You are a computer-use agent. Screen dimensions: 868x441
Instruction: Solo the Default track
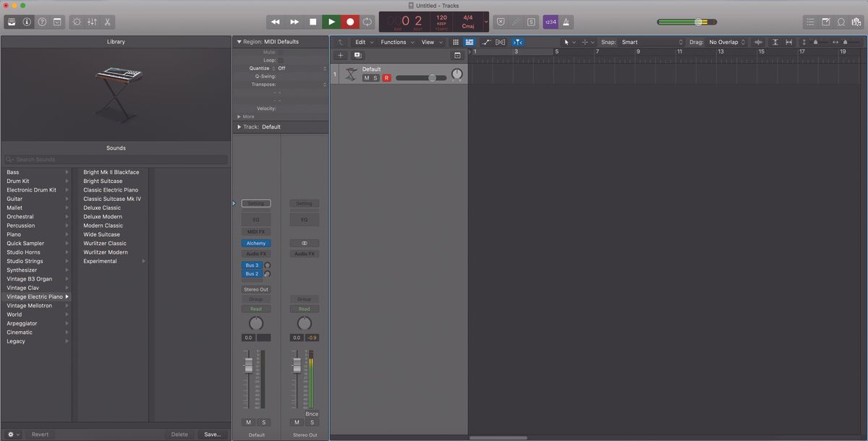coord(374,77)
